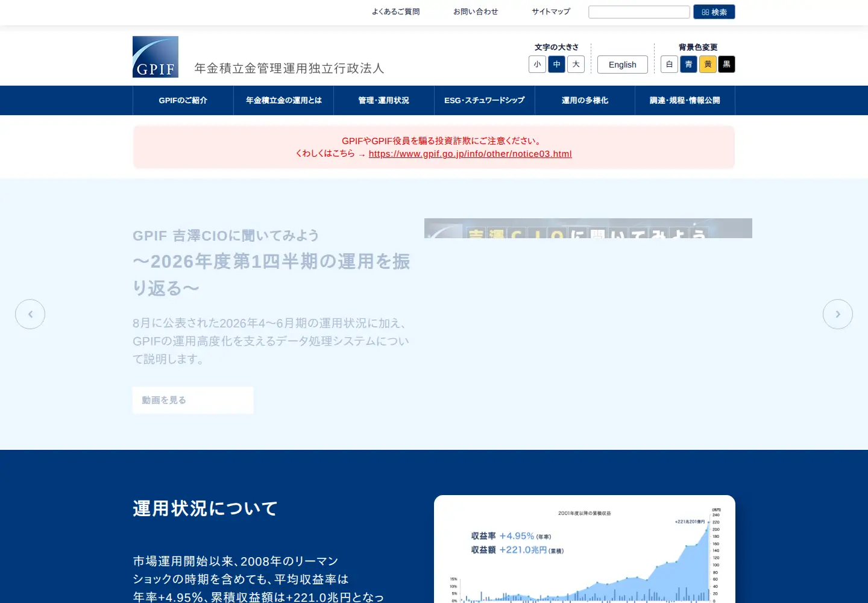868x603 pixels.
Task: Go to previous carousel slide
Action: pyautogui.click(x=30, y=314)
